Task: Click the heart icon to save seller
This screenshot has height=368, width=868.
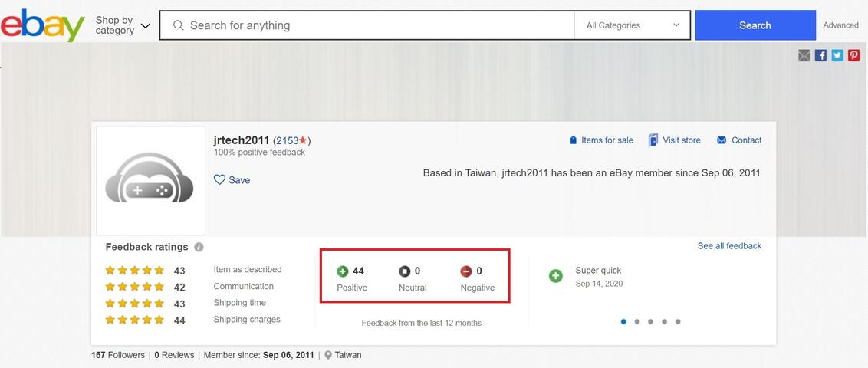Action: point(220,180)
